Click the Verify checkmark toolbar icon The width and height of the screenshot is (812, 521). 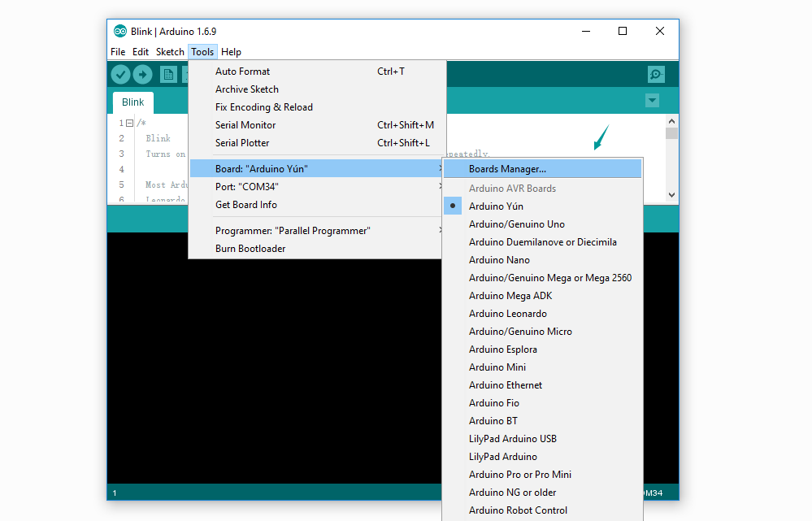pyautogui.click(x=120, y=75)
